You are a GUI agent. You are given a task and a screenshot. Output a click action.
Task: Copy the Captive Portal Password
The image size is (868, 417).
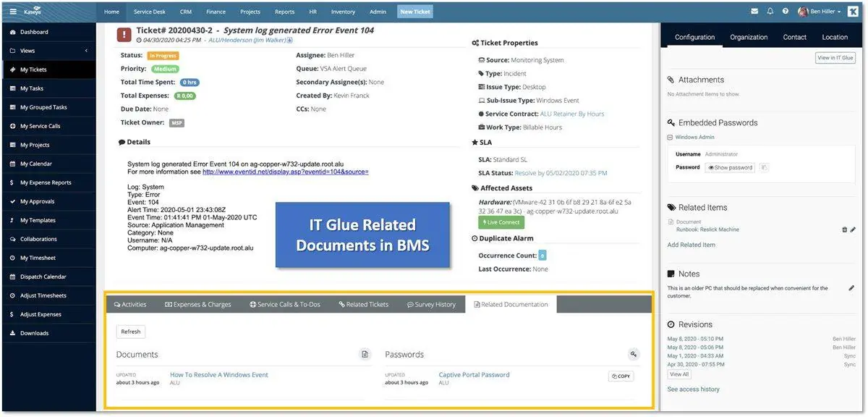point(621,376)
